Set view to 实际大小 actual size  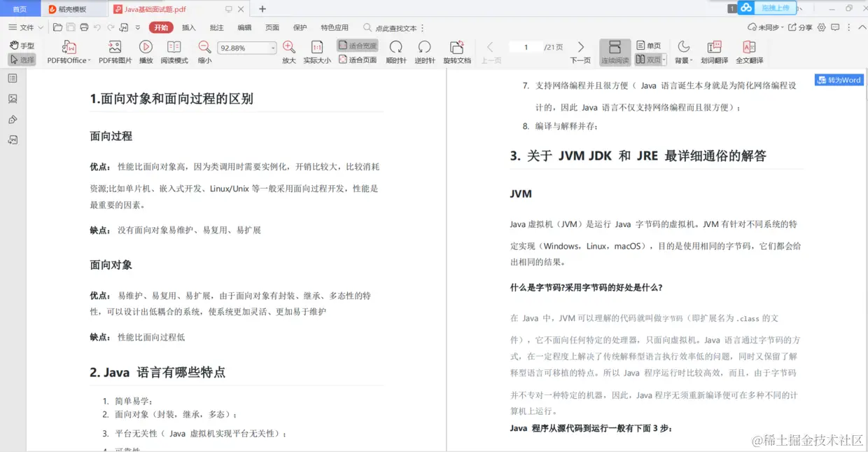(x=317, y=52)
